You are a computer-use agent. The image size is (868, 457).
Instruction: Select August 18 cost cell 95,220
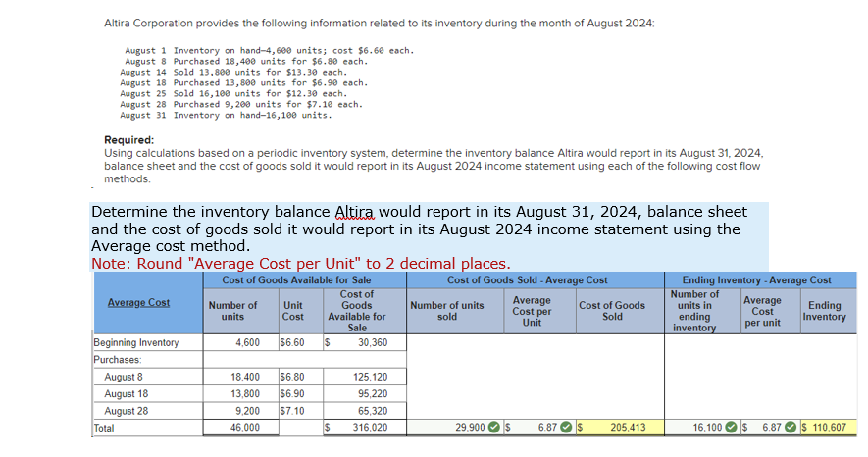click(364, 394)
